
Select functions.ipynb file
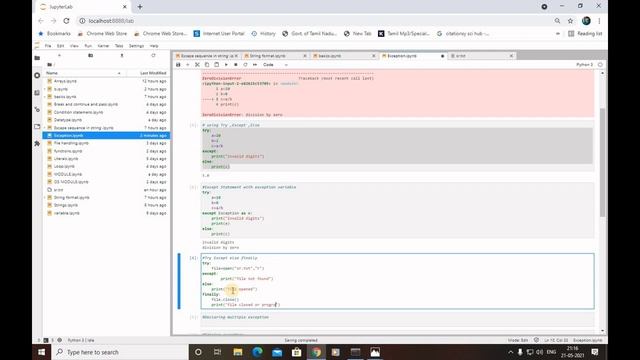tap(106, 151)
